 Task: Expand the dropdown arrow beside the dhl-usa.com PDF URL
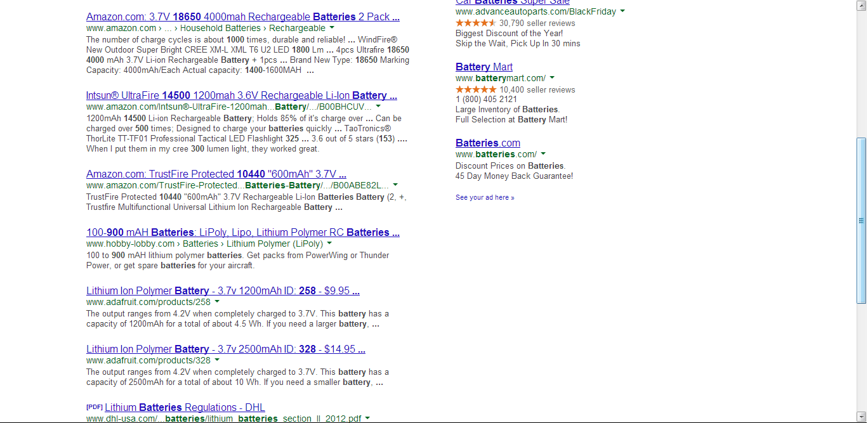point(367,419)
